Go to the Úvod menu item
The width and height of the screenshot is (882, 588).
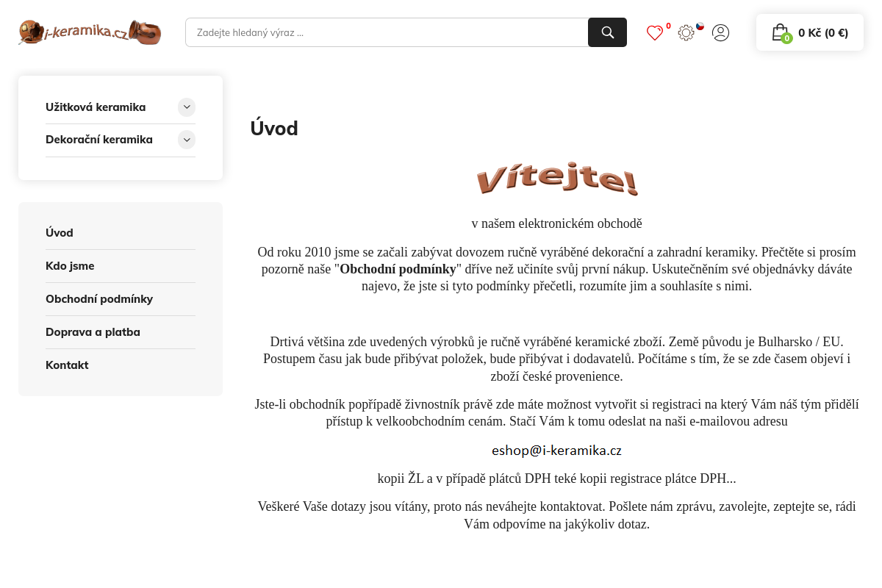[x=60, y=233]
